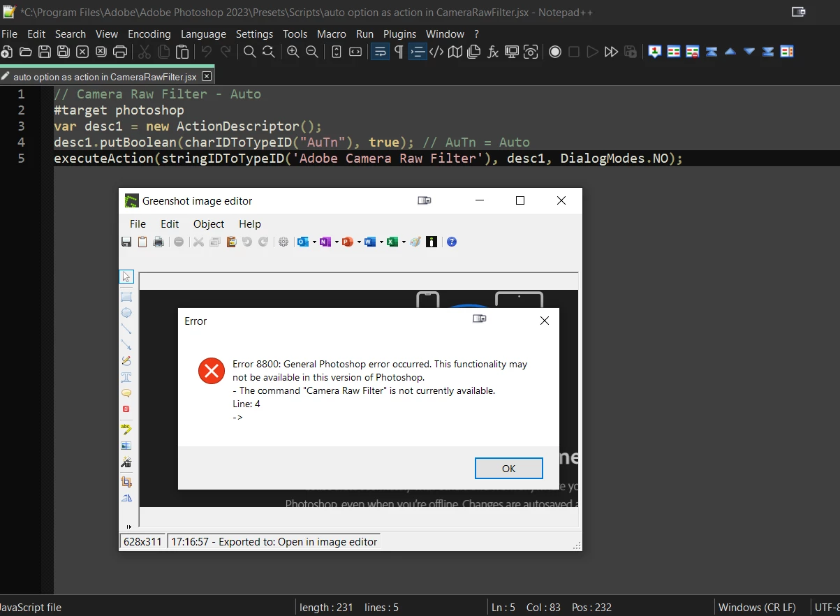This screenshot has height=616, width=840.
Task: Click '628x311' size in Greenshot status bar
Action: click(142, 541)
